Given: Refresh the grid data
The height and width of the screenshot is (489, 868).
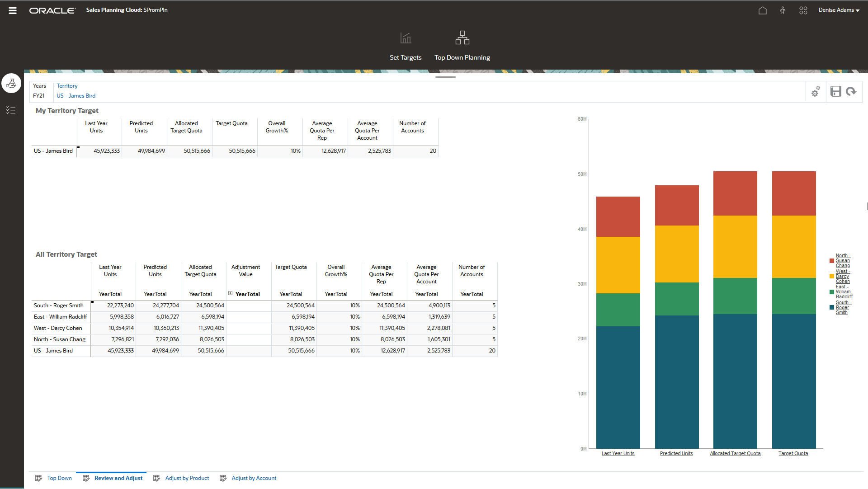Looking at the screenshot, I should tap(851, 91).
